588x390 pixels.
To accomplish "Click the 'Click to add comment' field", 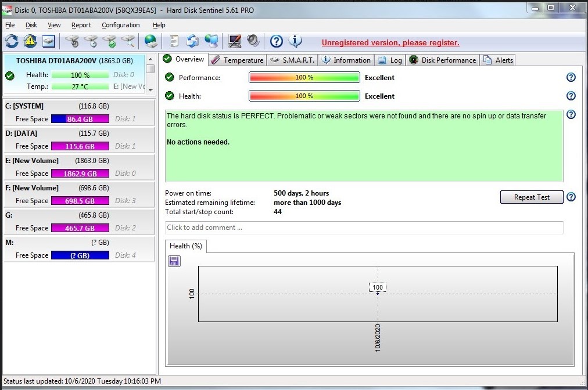I will [x=364, y=228].
